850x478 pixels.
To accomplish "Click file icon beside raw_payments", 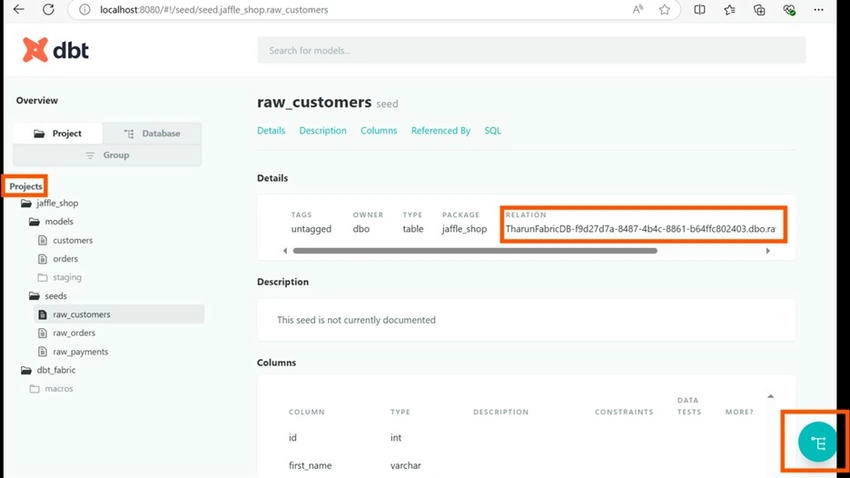I will pos(42,352).
